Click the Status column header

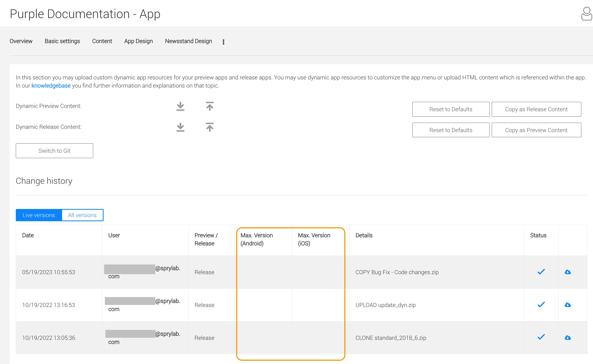(538, 235)
